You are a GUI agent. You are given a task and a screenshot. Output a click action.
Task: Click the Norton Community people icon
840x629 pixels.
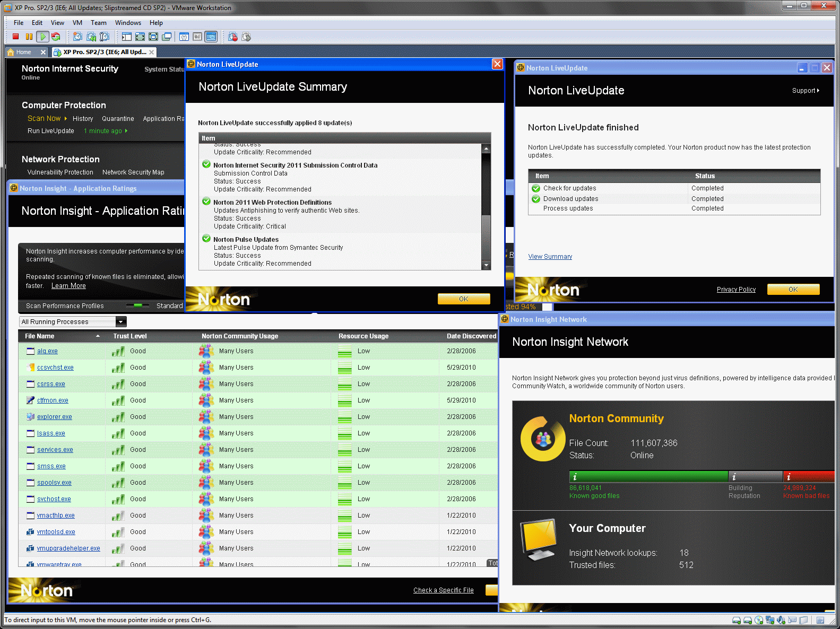click(x=543, y=439)
